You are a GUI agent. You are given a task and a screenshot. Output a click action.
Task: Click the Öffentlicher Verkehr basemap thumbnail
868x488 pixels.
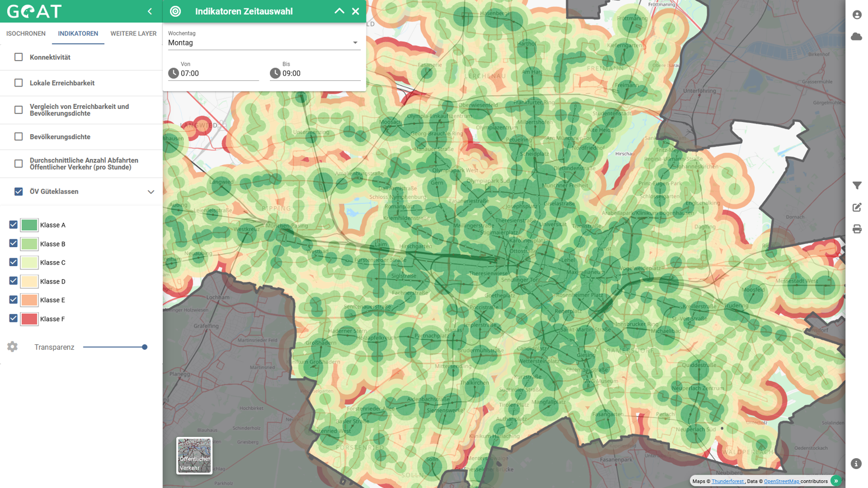pyautogui.click(x=194, y=455)
